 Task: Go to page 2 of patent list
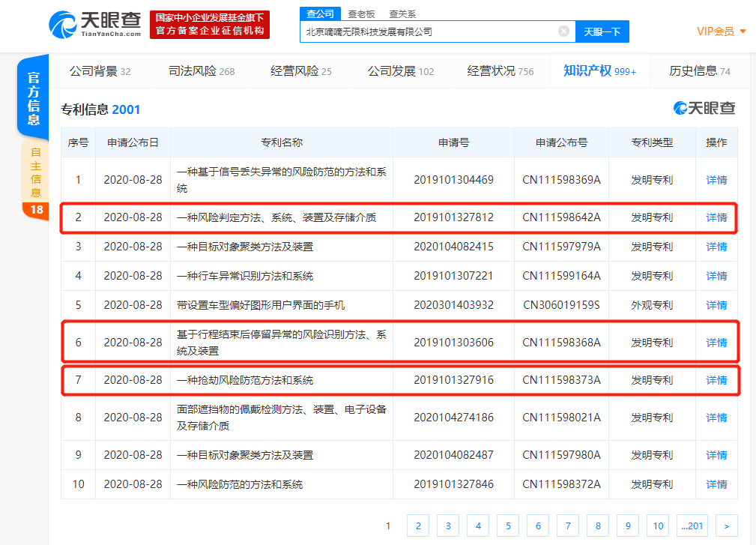418,526
